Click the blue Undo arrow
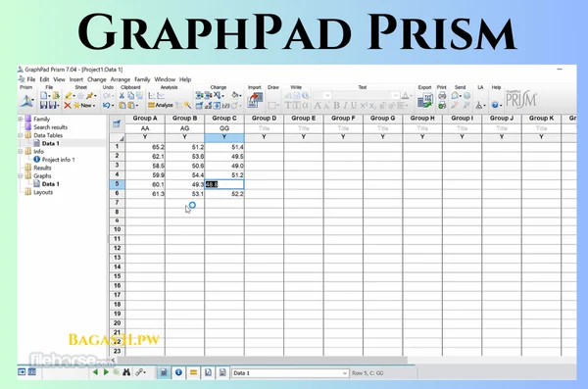The height and width of the screenshot is (389, 588). coord(106,106)
